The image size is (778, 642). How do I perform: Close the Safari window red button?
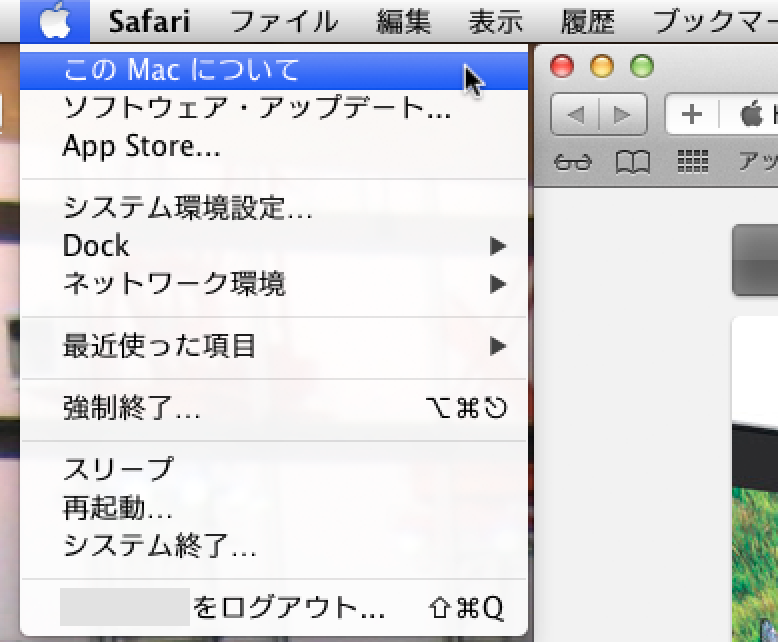[562, 66]
